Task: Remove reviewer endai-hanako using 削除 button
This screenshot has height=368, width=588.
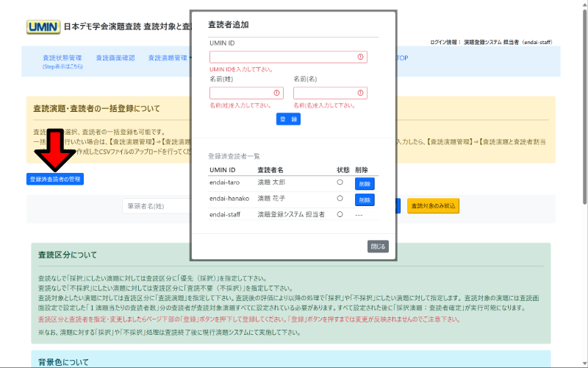Action: point(365,199)
